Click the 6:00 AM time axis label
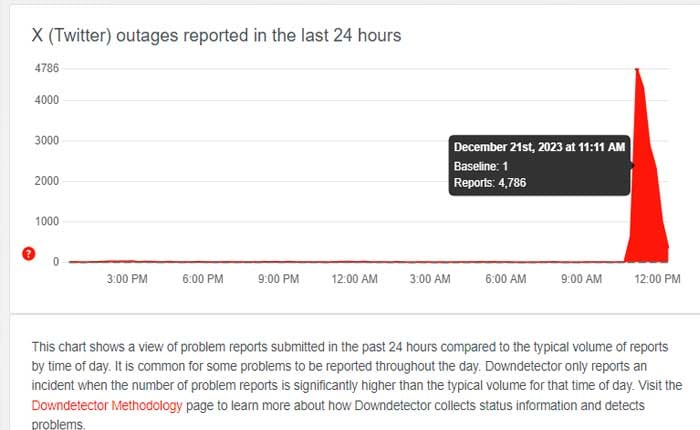This screenshot has height=430, width=700. 505,279
